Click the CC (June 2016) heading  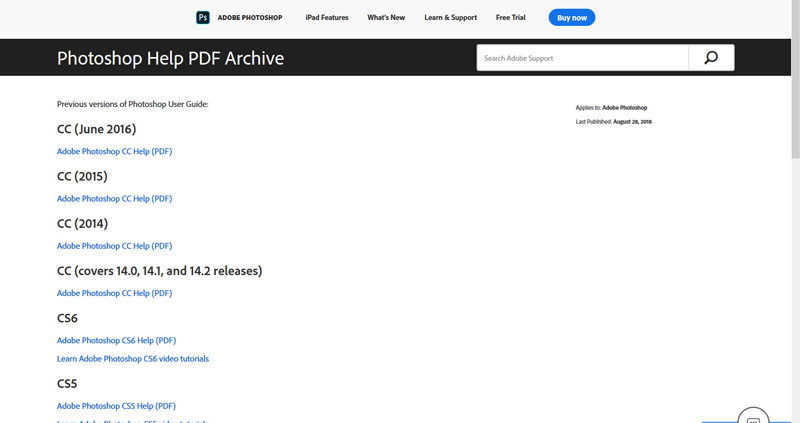96,129
